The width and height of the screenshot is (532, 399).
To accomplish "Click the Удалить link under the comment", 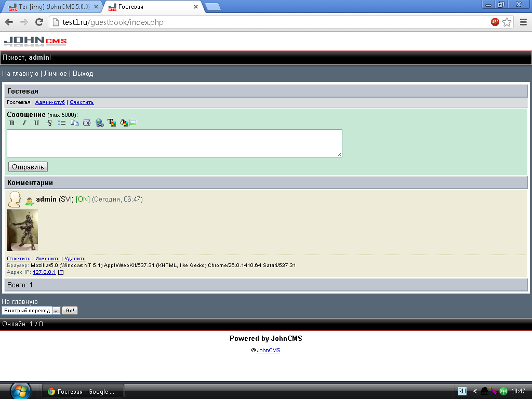I will tap(75, 259).
